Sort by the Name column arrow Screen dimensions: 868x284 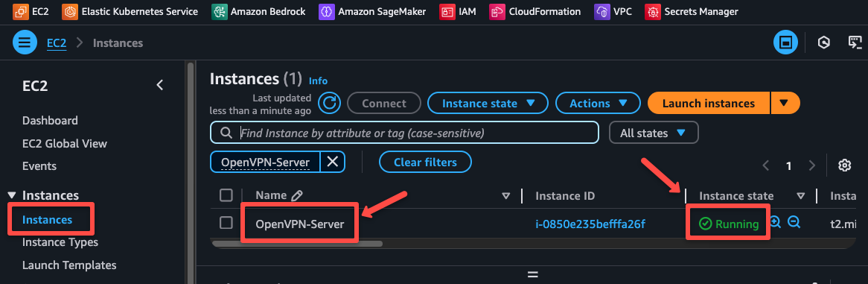[505, 196]
